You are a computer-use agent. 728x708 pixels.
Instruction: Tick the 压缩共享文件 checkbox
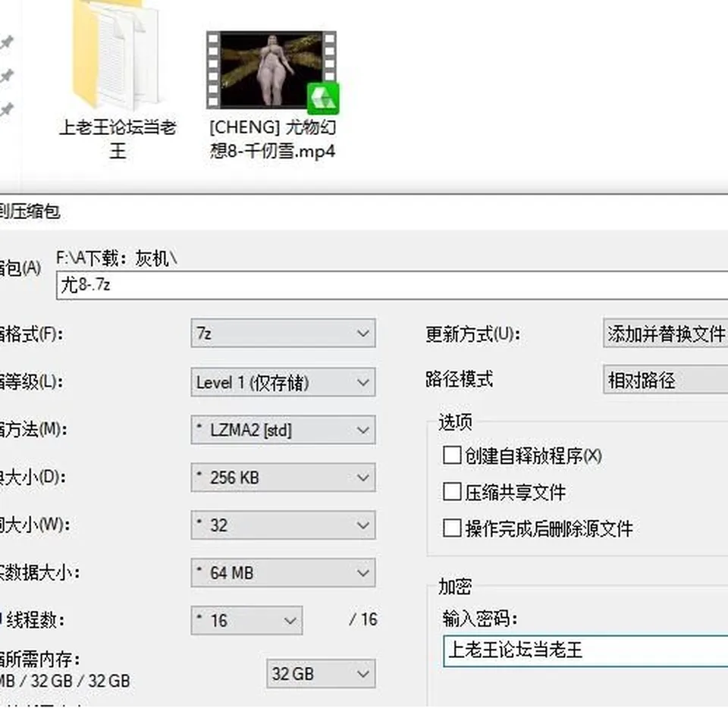(x=452, y=492)
